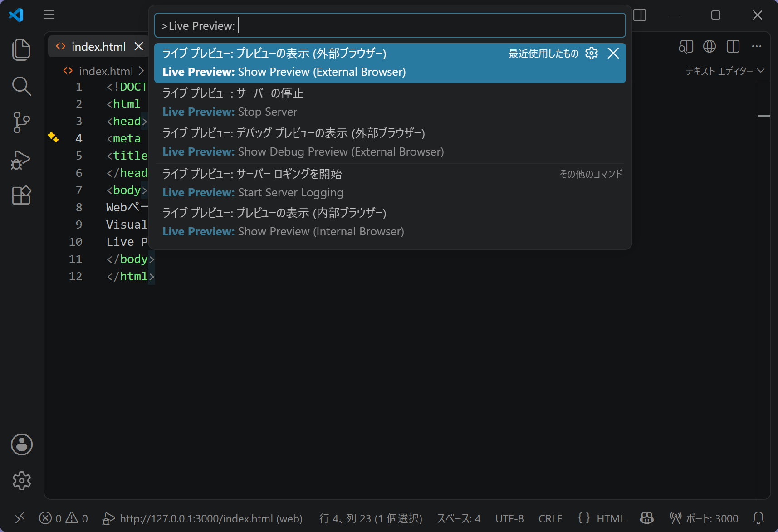Click line number 7 in gutter
This screenshot has width=778, height=532.
[79, 190]
